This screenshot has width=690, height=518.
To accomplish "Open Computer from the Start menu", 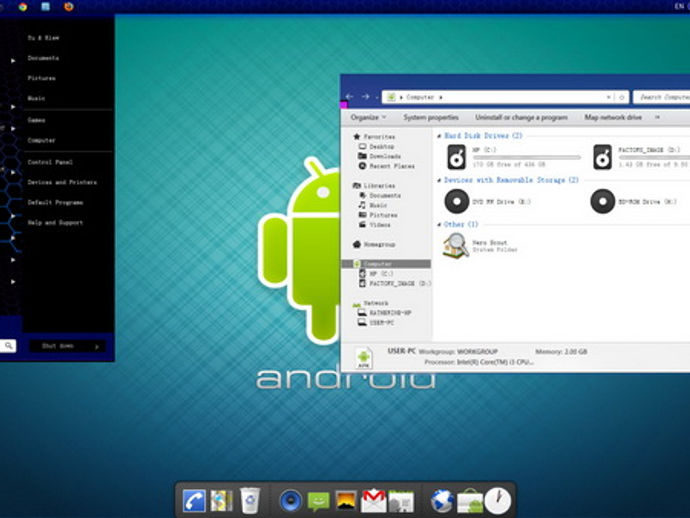I will click(41, 140).
